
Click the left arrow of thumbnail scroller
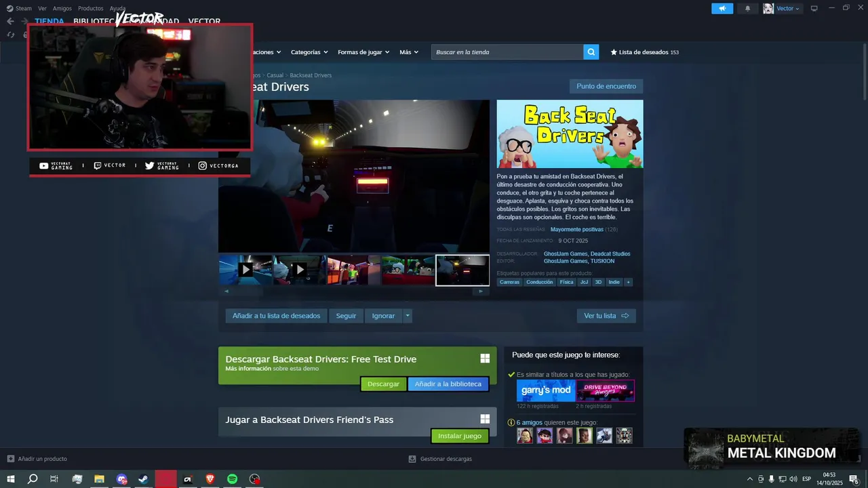(x=226, y=291)
